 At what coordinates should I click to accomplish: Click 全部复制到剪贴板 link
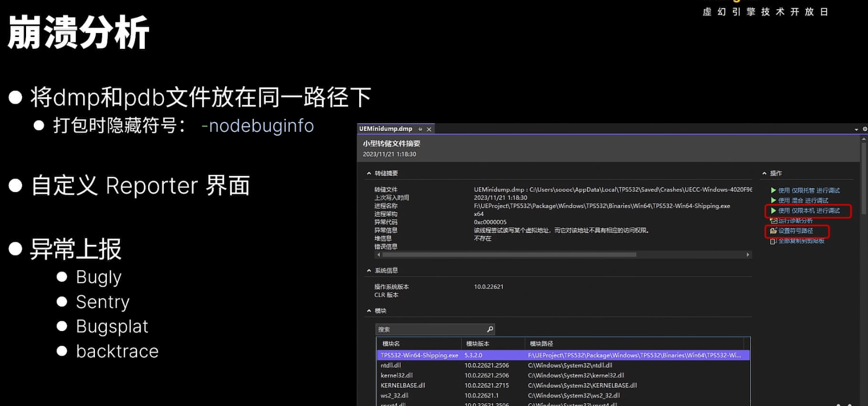click(x=801, y=241)
